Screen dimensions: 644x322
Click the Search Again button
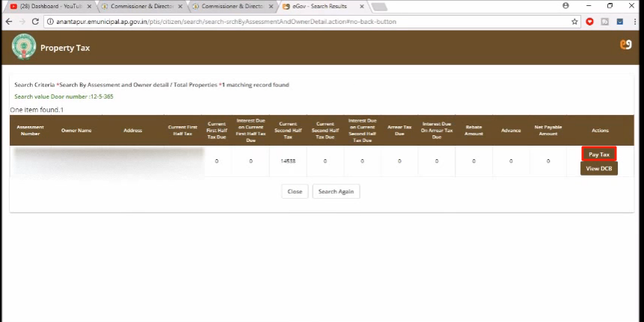pos(336,191)
